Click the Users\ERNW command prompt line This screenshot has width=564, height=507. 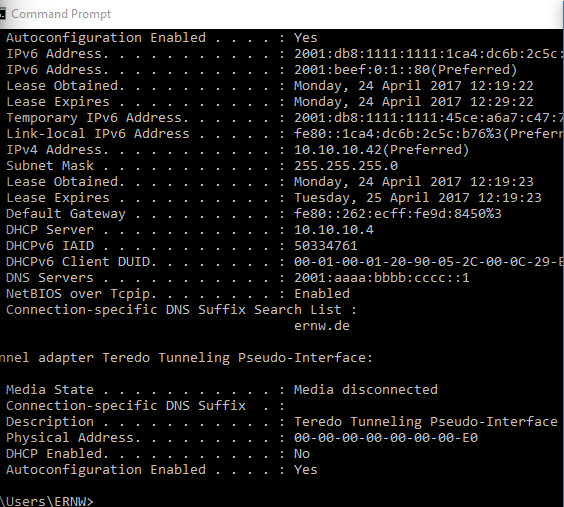[x=46, y=501]
